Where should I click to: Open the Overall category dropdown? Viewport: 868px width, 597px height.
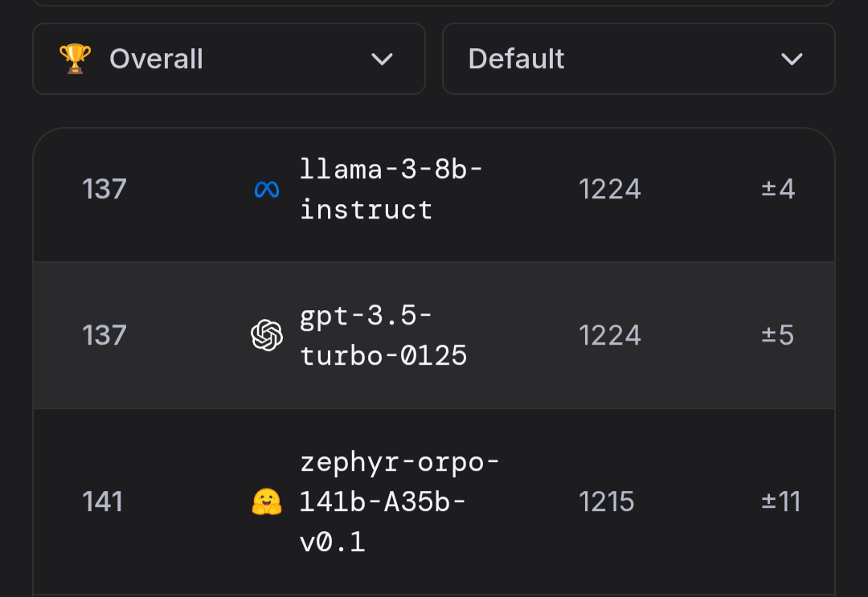coord(228,59)
